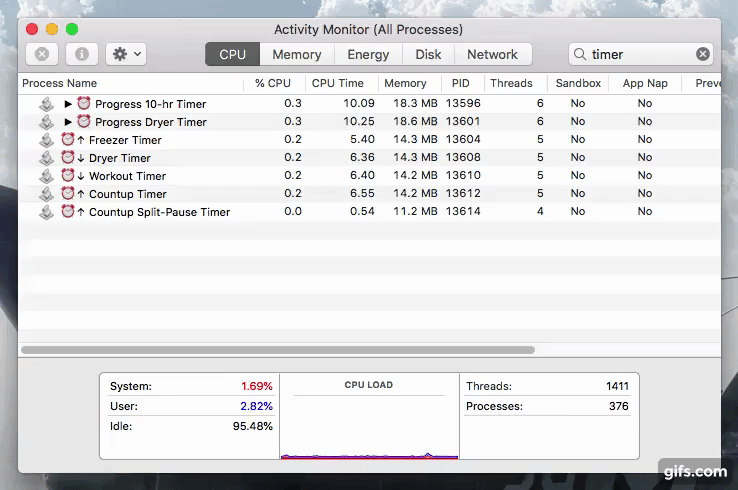This screenshot has height=490, width=738.
Task: Click the magnifying glass search icon
Action: (580, 54)
